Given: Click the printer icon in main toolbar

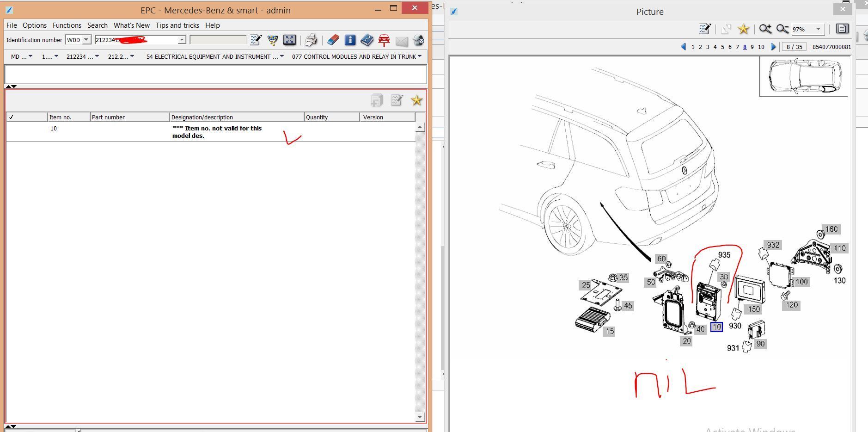Looking at the screenshot, I should [x=311, y=40].
